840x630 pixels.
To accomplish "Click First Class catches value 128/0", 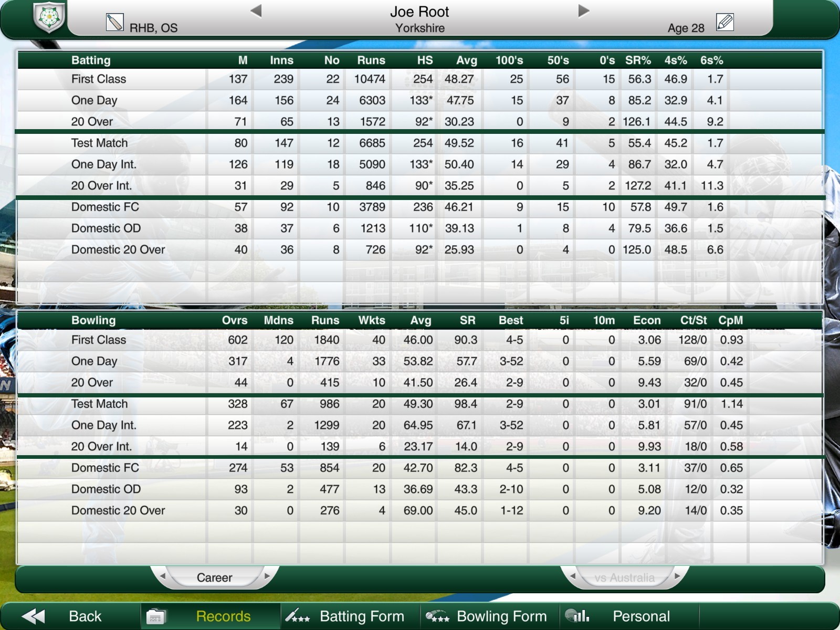I will [692, 340].
